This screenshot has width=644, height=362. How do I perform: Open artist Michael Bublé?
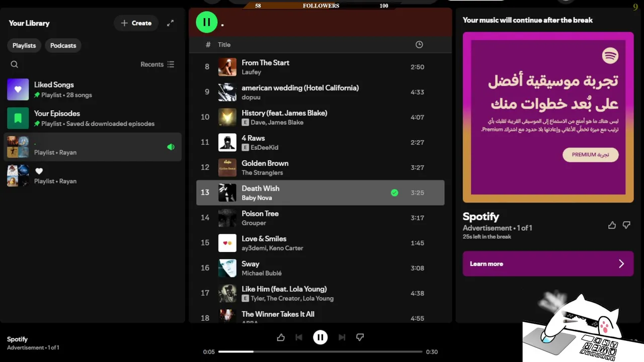click(262, 274)
